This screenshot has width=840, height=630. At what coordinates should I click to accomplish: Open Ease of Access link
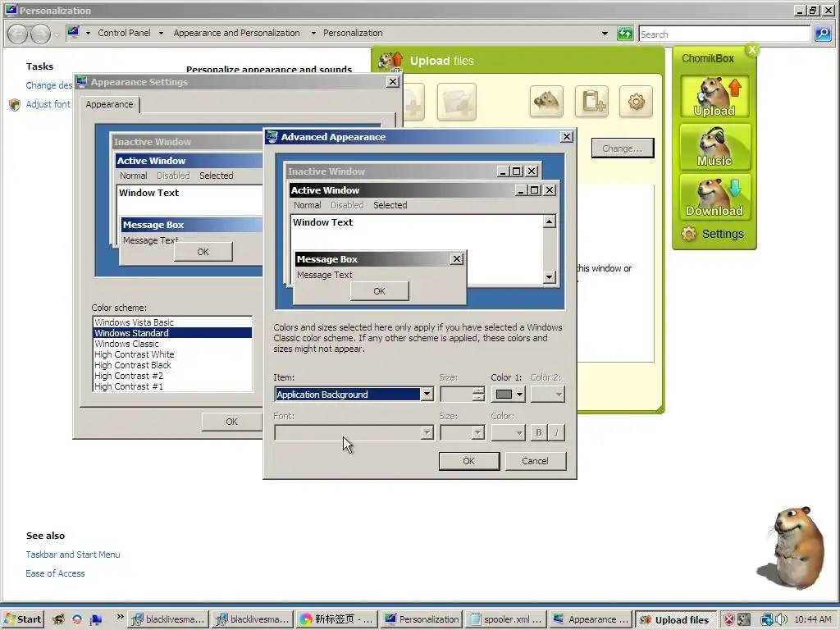pos(55,573)
